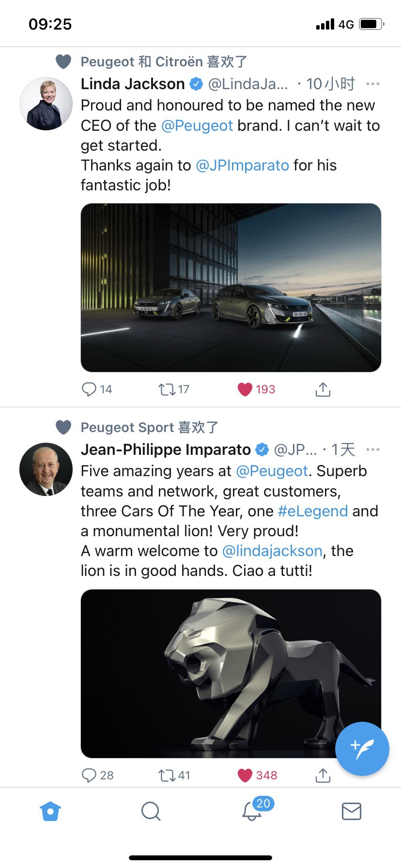
Task: Open more options for Imparato's tweet
Action: [x=372, y=450]
